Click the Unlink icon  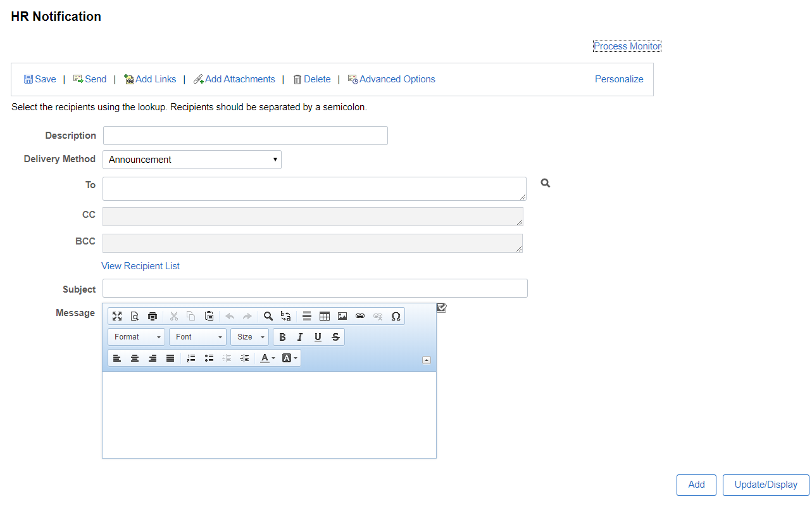(x=378, y=316)
